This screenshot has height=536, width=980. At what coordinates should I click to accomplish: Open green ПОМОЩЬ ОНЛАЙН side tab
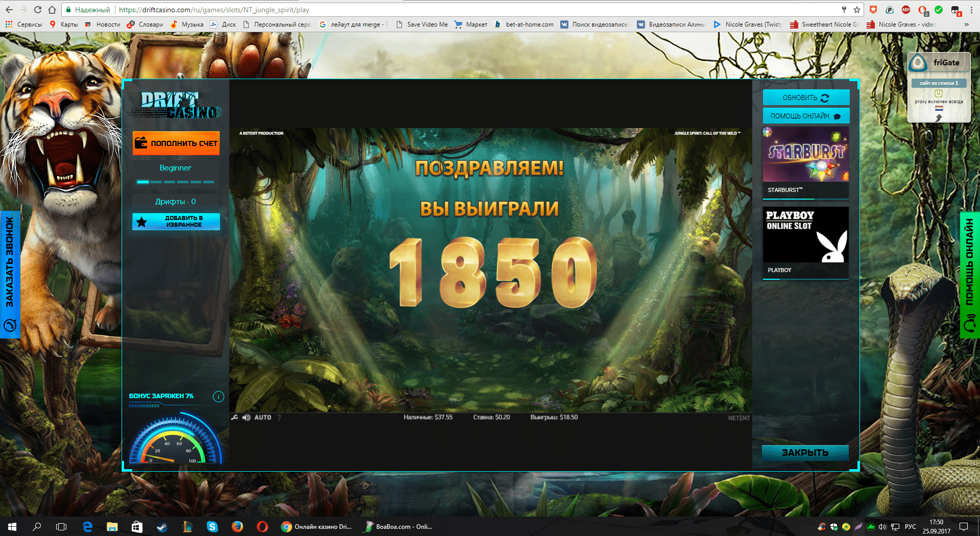click(970, 275)
